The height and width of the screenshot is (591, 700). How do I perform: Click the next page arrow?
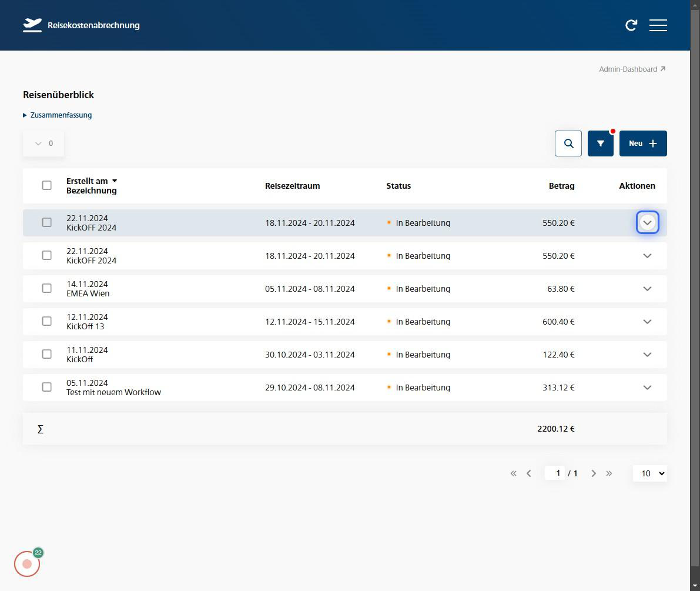point(594,473)
